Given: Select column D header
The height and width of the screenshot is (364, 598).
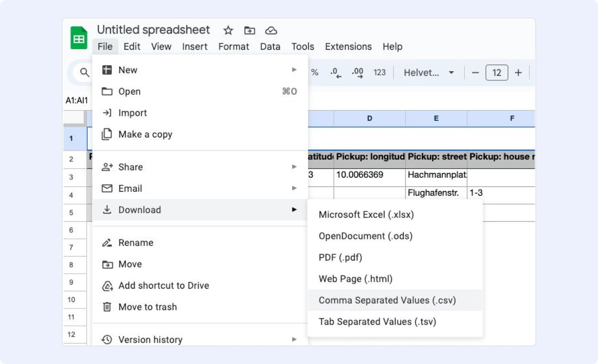Looking at the screenshot, I should (x=370, y=118).
